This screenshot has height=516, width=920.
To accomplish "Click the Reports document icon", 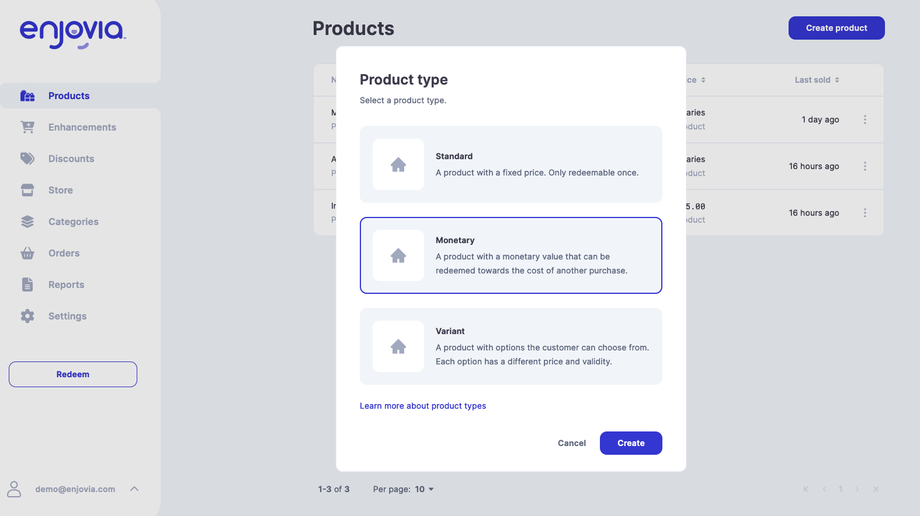I will coord(28,285).
